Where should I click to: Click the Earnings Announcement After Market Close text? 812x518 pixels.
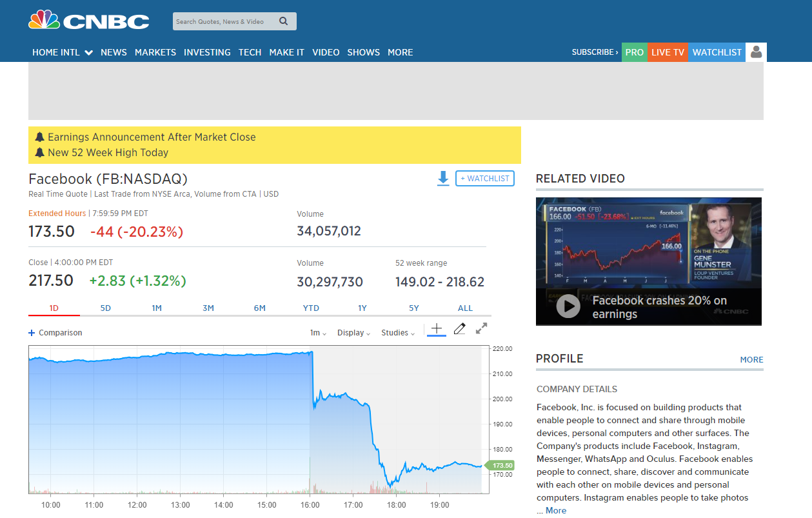click(x=152, y=137)
